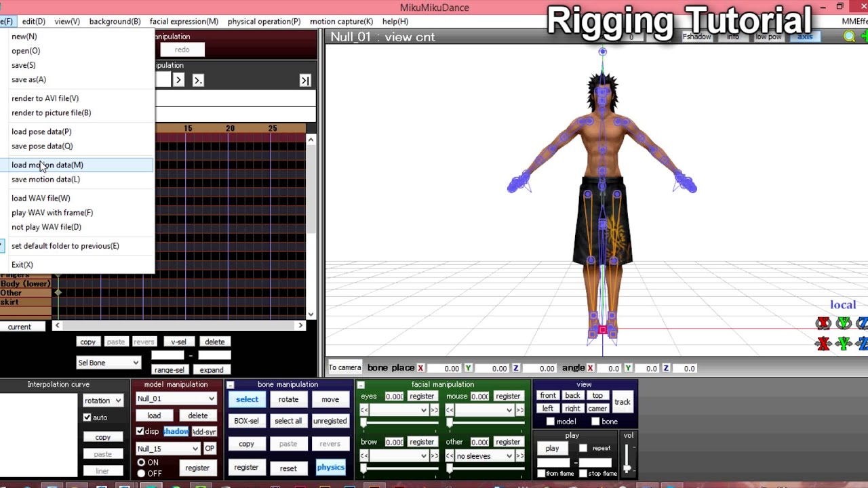
Task: Click the other morph slider handle
Action: pyautogui.click(x=449, y=468)
